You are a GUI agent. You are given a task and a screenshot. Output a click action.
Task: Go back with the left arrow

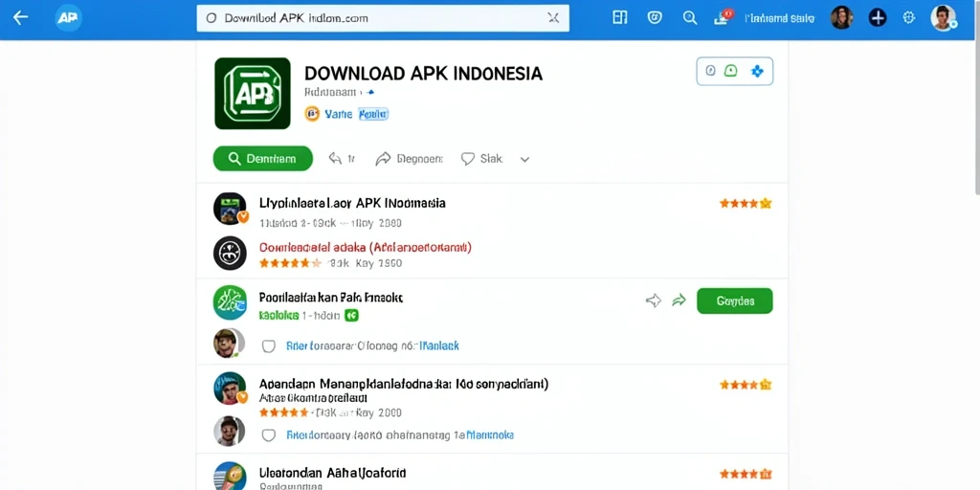coord(21,17)
